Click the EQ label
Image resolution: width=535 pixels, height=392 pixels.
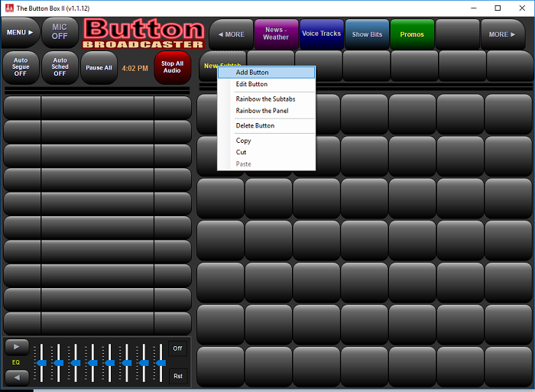[16, 362]
